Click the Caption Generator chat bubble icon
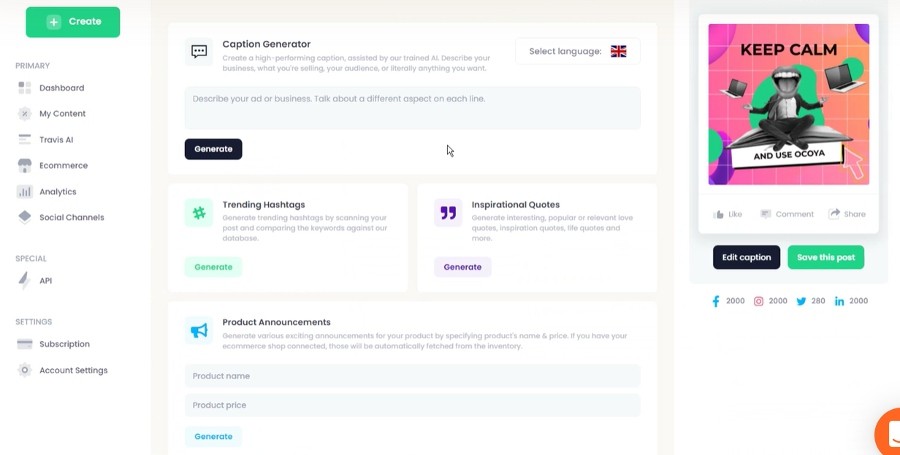Image resolution: width=900 pixels, height=455 pixels. [x=199, y=52]
